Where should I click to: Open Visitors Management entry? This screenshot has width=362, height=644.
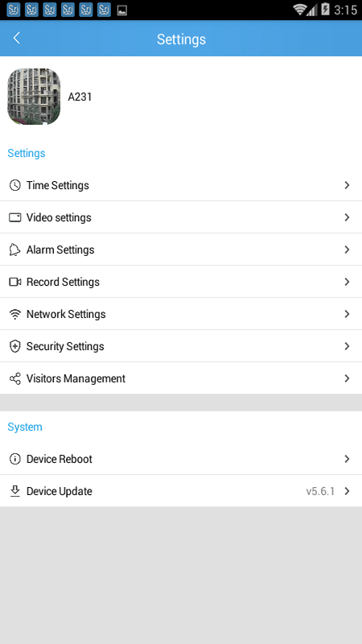click(x=181, y=378)
